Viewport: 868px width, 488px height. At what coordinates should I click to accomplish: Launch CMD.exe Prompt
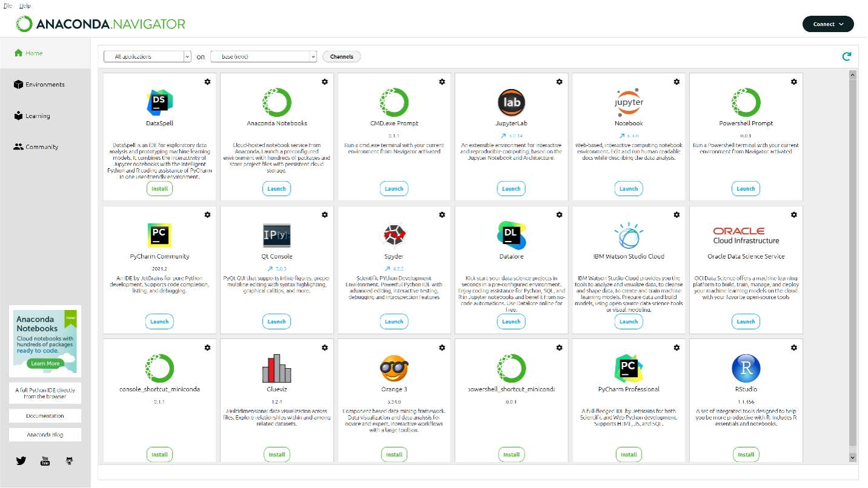394,189
